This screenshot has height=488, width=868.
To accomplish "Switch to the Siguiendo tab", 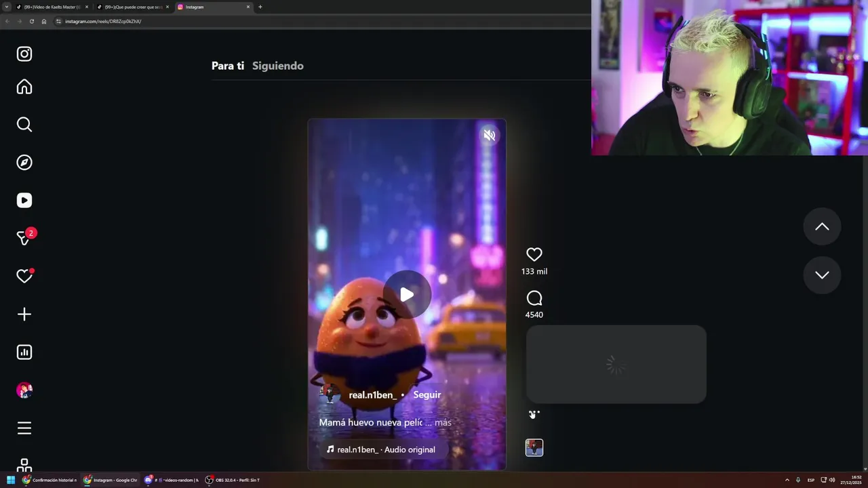I will pyautogui.click(x=278, y=66).
